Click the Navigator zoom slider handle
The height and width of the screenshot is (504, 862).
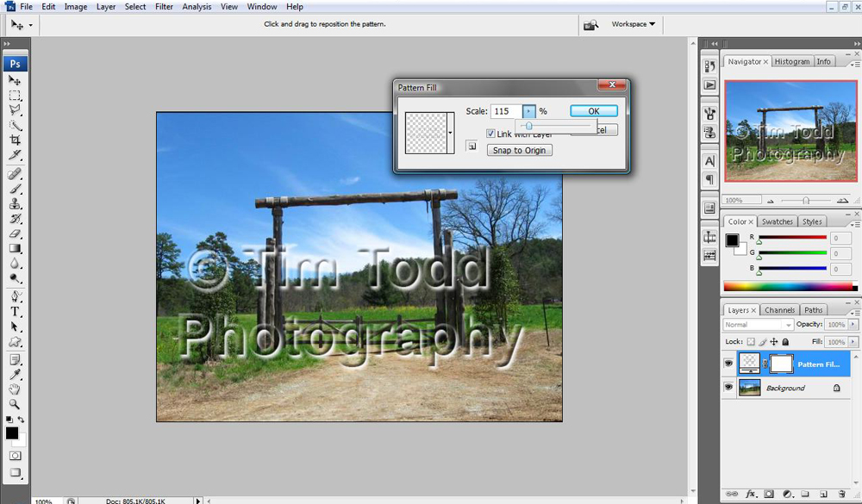[x=806, y=201]
